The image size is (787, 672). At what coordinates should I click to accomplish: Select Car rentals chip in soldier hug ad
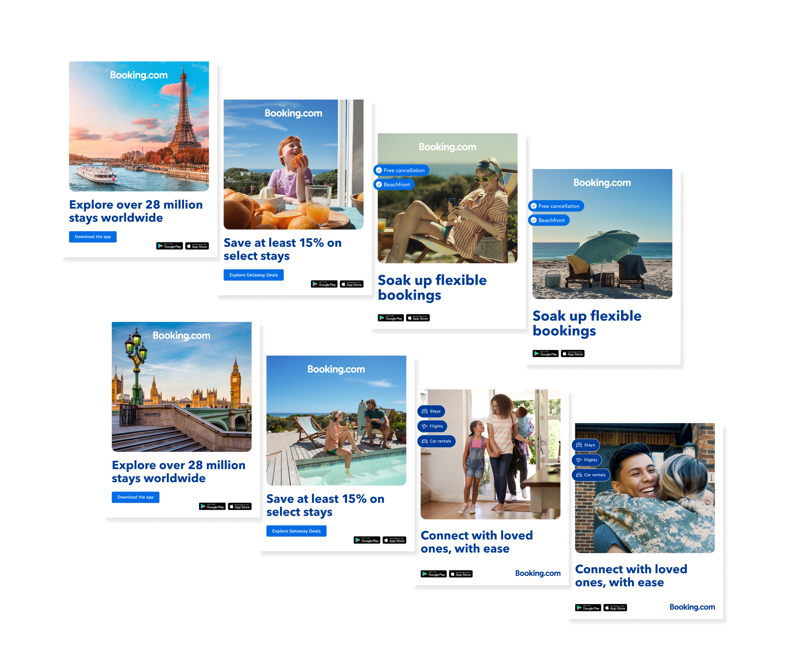click(591, 475)
